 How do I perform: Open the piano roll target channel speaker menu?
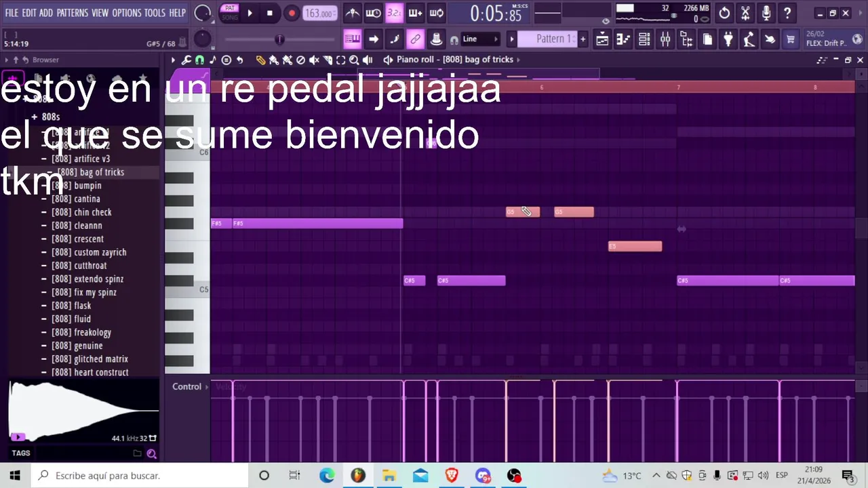point(387,60)
